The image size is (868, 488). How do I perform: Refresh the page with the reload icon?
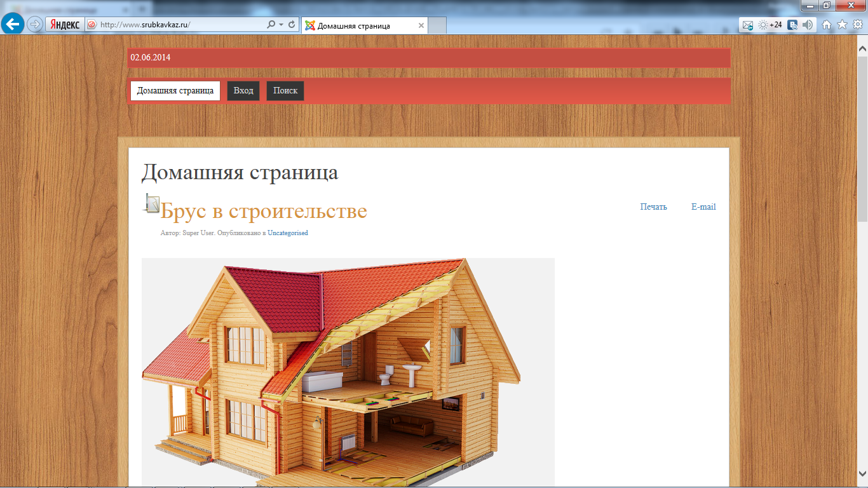(292, 25)
